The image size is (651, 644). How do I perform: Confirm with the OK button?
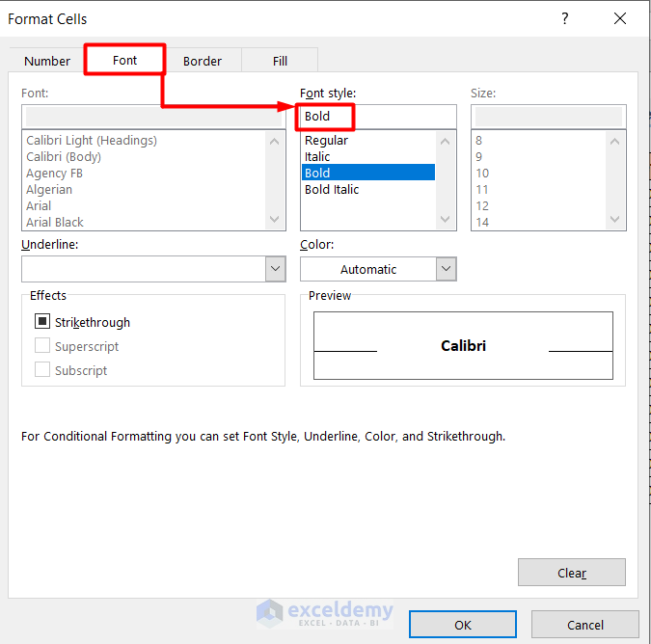pos(463,625)
